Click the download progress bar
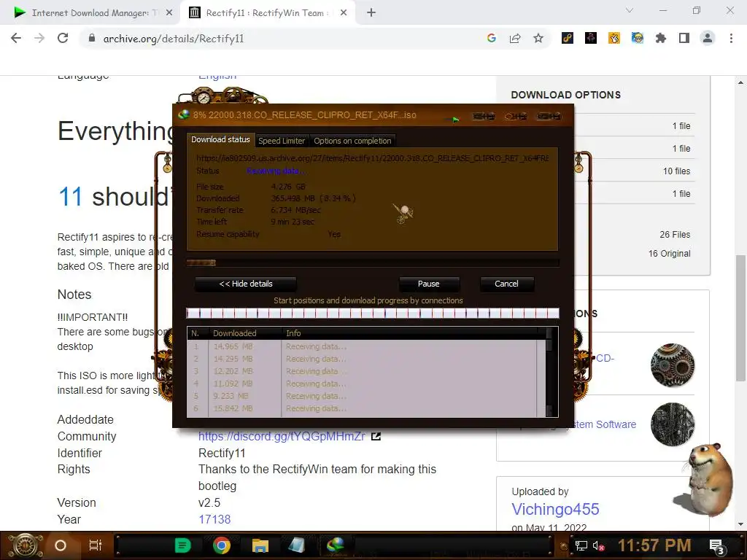The image size is (747, 560). 373,262
